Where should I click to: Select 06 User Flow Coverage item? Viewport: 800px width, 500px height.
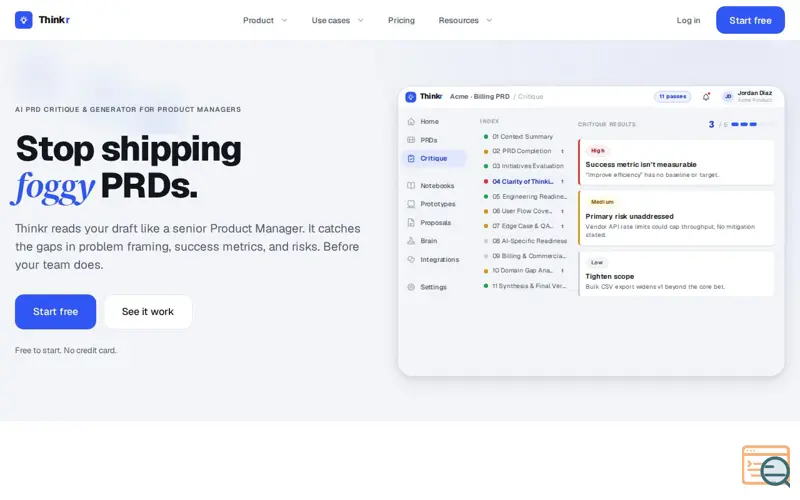pos(522,211)
